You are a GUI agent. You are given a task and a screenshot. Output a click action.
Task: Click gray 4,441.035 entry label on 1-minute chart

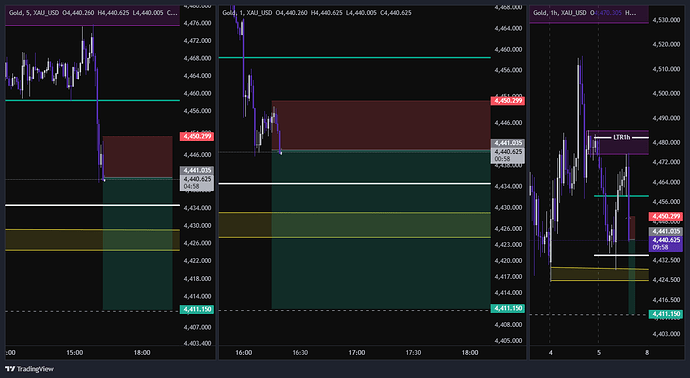click(507, 143)
